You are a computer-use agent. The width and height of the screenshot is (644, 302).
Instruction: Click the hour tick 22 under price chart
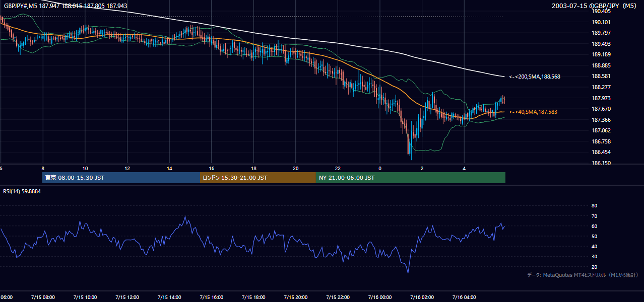tap(338, 168)
